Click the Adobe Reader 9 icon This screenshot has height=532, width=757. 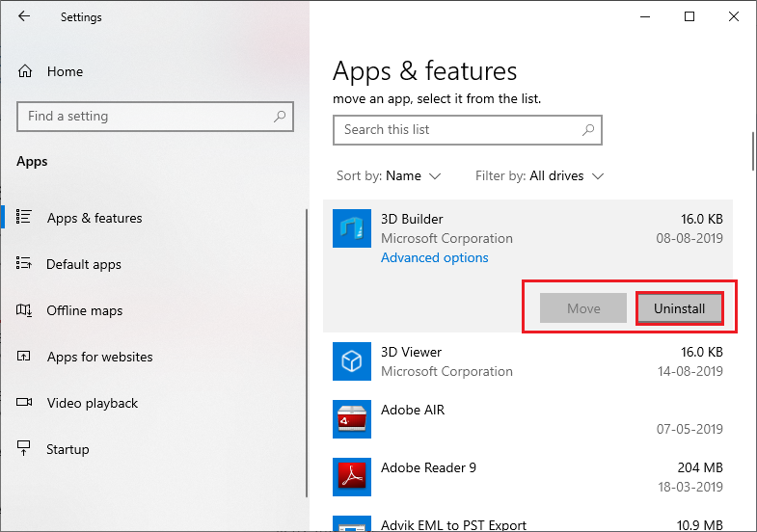[x=352, y=477]
